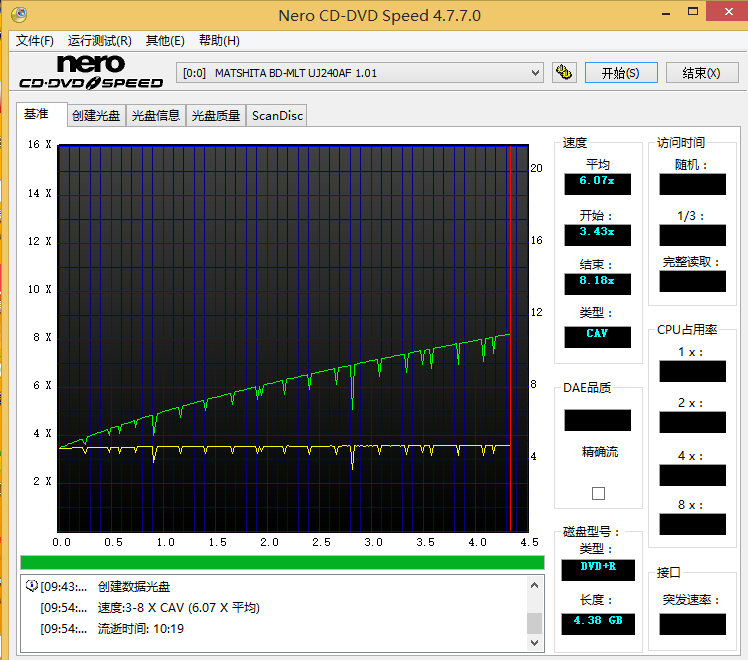Image resolution: width=748 pixels, height=660 pixels.
Task: Switch to the 光盘信息 tab
Action: [x=156, y=116]
